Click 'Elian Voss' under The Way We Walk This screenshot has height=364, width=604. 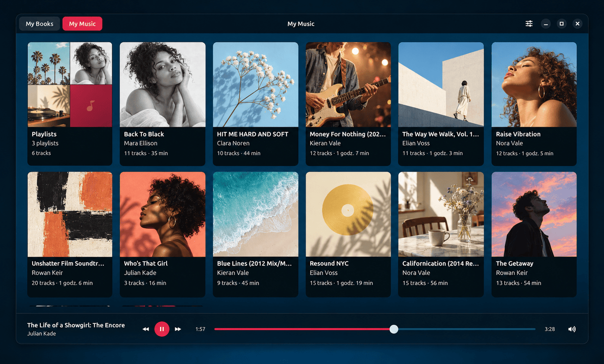point(416,143)
